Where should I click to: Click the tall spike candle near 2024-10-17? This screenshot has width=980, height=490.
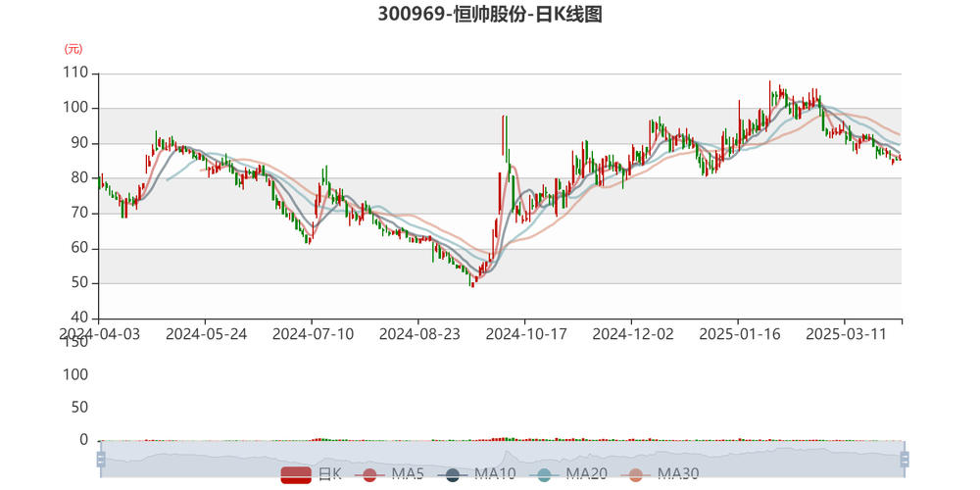click(x=503, y=135)
